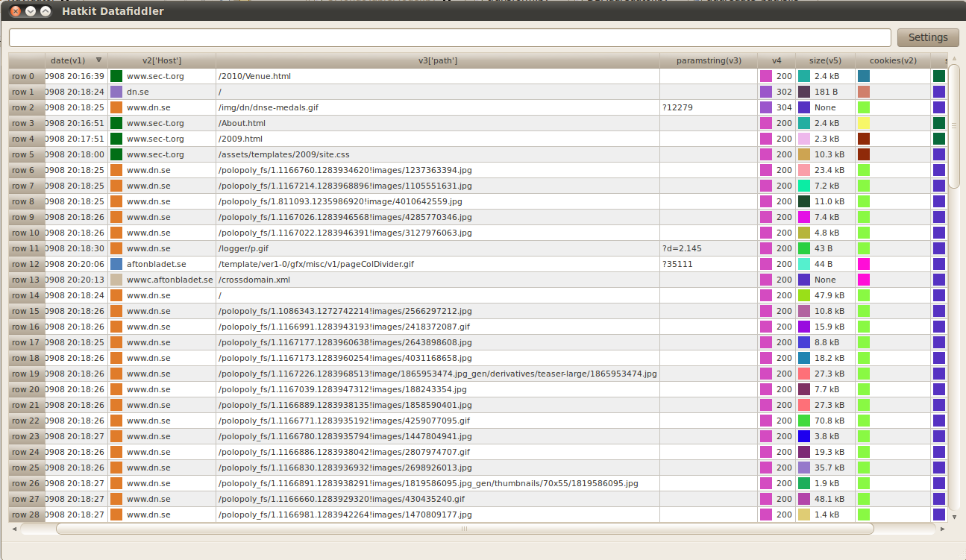Select the ?12279 paramstring cell
Screen dimensions: 966x560
pyautogui.click(x=709, y=107)
